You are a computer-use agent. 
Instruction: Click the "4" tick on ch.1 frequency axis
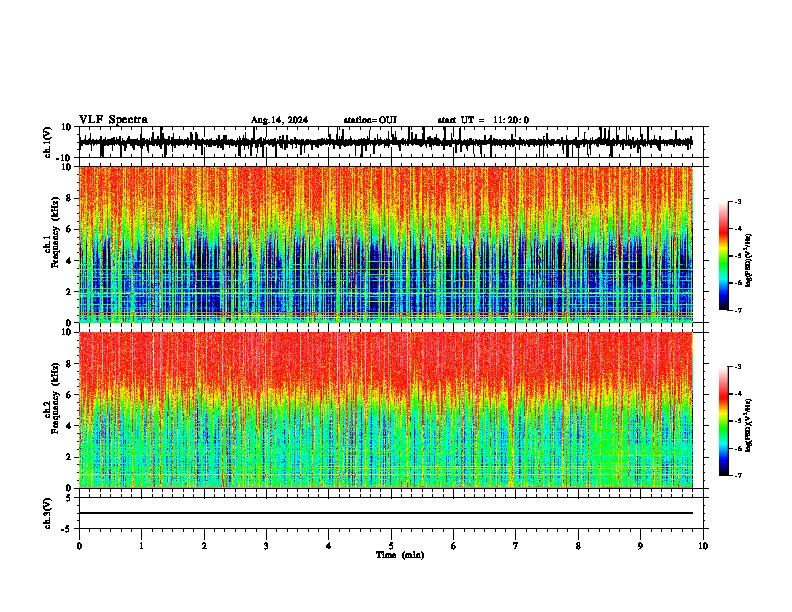pyautogui.click(x=69, y=261)
